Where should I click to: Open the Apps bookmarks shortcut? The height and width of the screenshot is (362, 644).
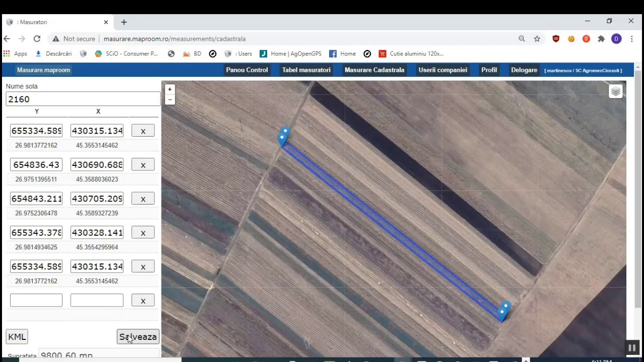(15, 54)
